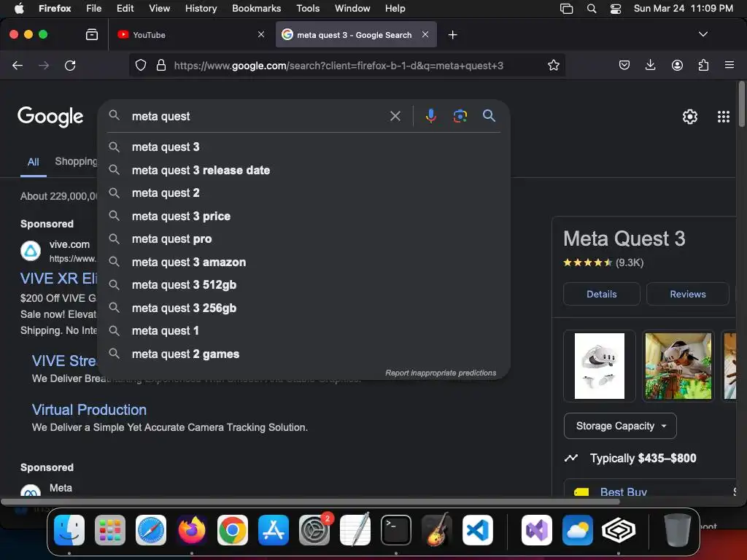The width and height of the screenshot is (747, 560).
Task: Select the Shopping results tab
Action: pyautogui.click(x=76, y=161)
